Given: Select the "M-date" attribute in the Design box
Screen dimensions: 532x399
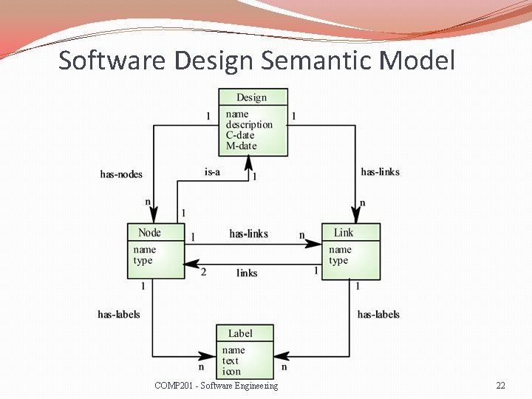Looking at the screenshot, I should tap(241, 146).
